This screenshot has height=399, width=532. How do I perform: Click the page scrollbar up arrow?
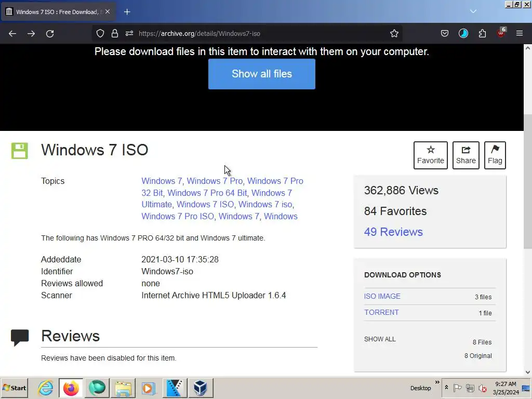528,48
